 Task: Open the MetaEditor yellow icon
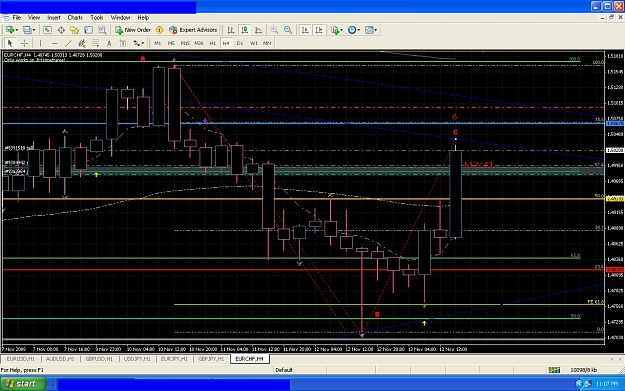tap(159, 30)
